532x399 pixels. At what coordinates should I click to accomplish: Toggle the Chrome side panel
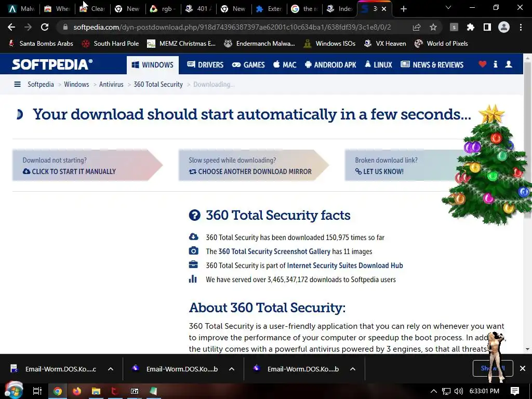click(487, 27)
